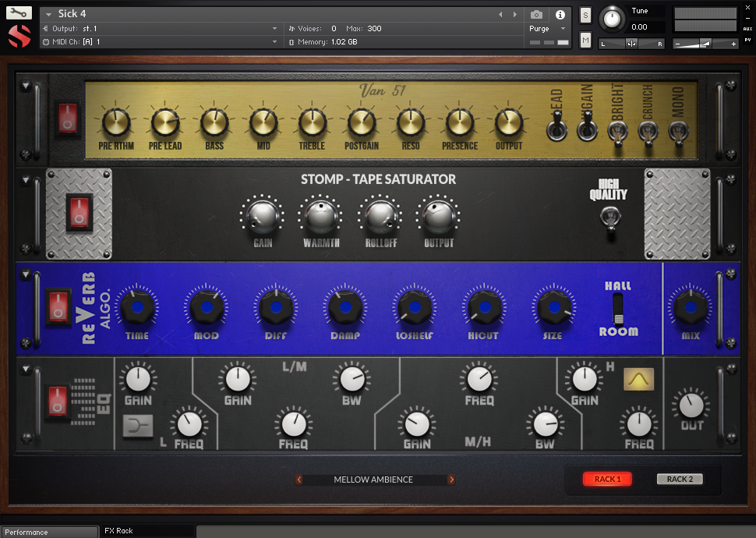Toggle the EQ power switch

(x=58, y=401)
